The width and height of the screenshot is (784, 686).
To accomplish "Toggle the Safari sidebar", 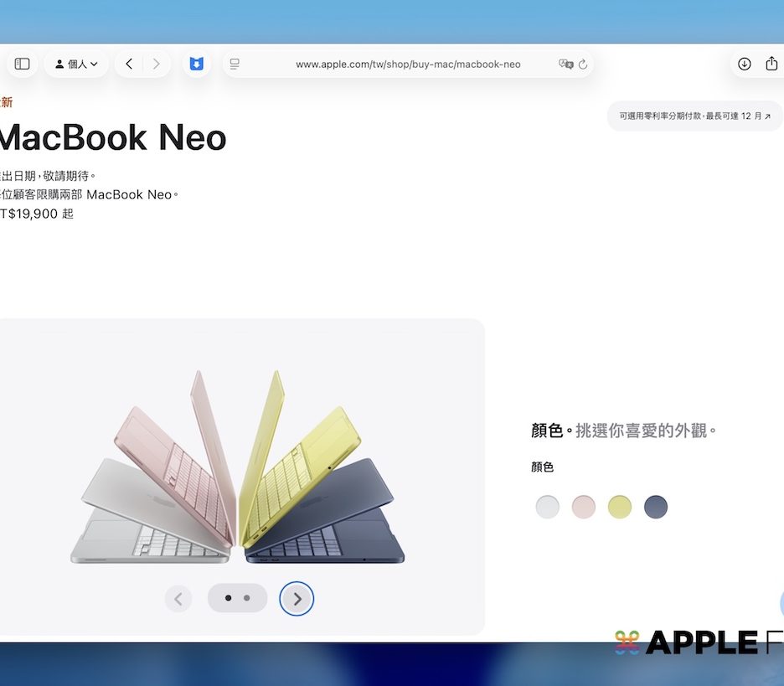I will point(23,64).
